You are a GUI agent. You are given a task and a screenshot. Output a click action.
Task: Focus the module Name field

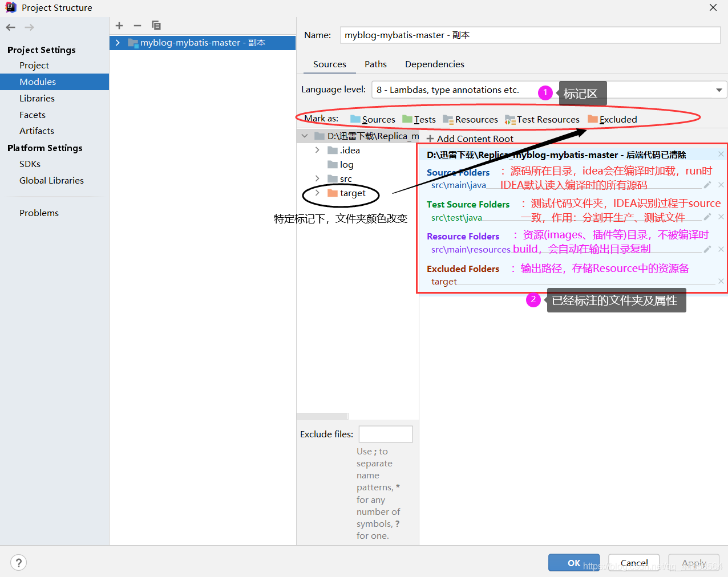pyautogui.click(x=530, y=35)
